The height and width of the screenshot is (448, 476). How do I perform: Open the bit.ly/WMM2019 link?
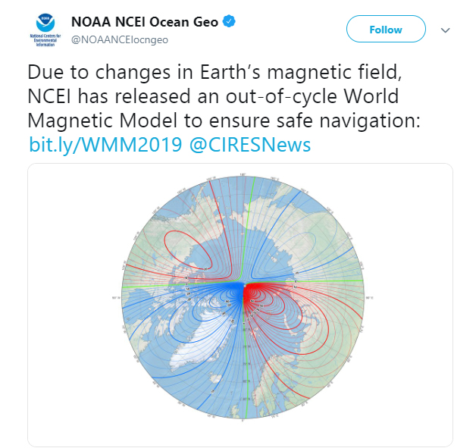[x=105, y=145]
